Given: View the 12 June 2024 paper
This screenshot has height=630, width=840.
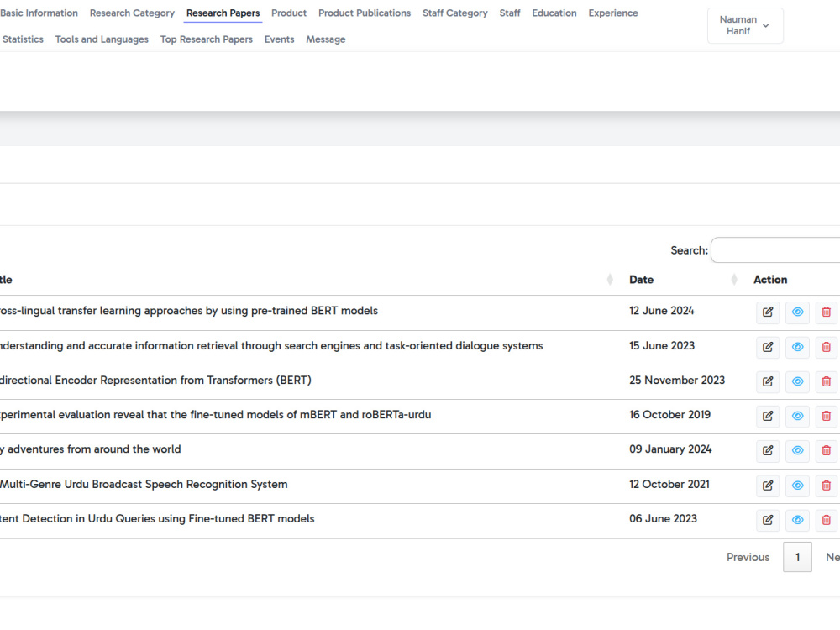Looking at the screenshot, I should [798, 312].
